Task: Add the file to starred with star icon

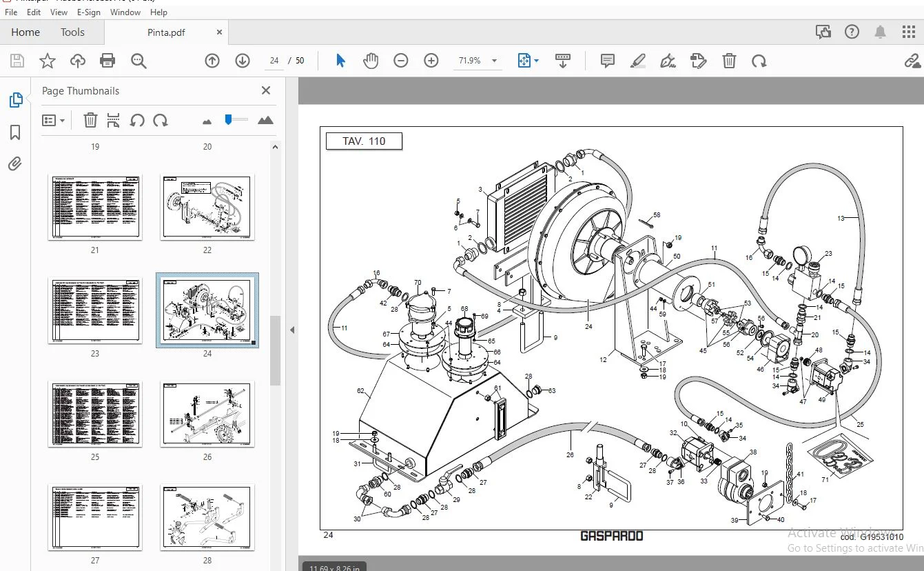Action: pyautogui.click(x=48, y=61)
